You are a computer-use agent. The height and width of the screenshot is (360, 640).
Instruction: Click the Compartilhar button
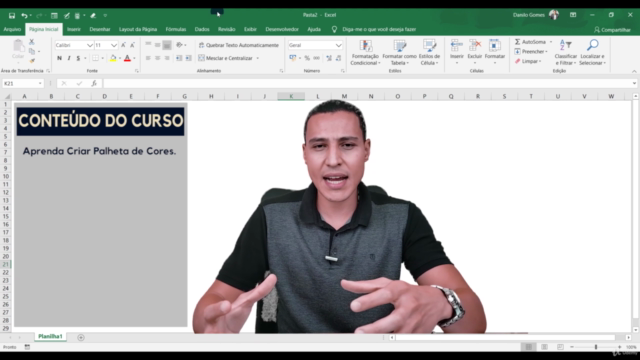(x=612, y=30)
